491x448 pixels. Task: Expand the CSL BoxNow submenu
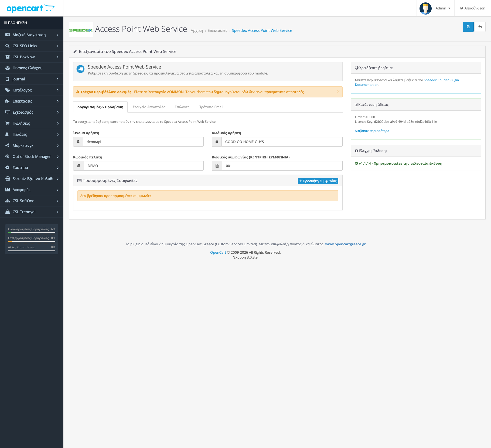point(32,57)
